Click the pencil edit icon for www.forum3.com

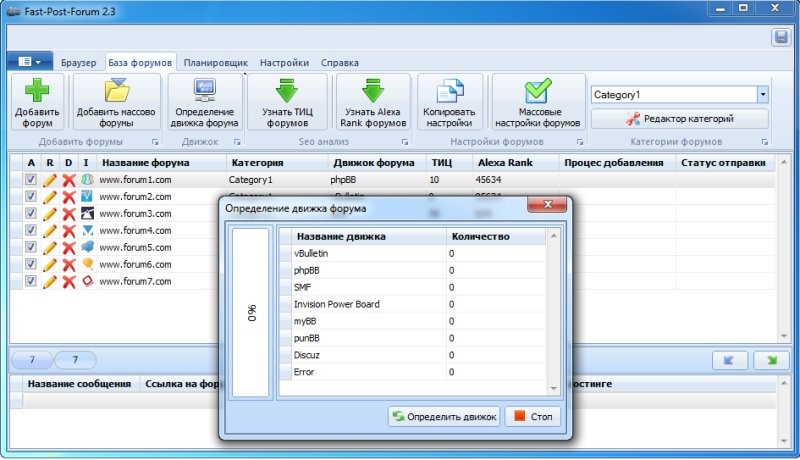pos(49,214)
